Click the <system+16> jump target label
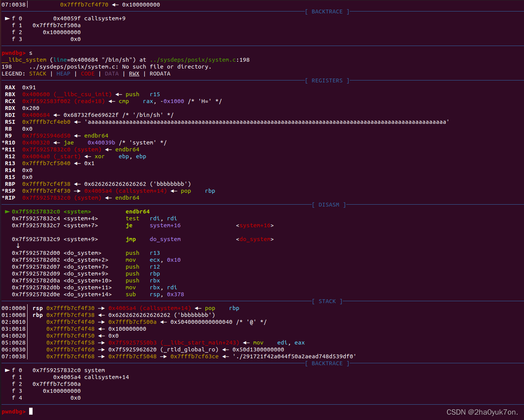 tap(255, 225)
